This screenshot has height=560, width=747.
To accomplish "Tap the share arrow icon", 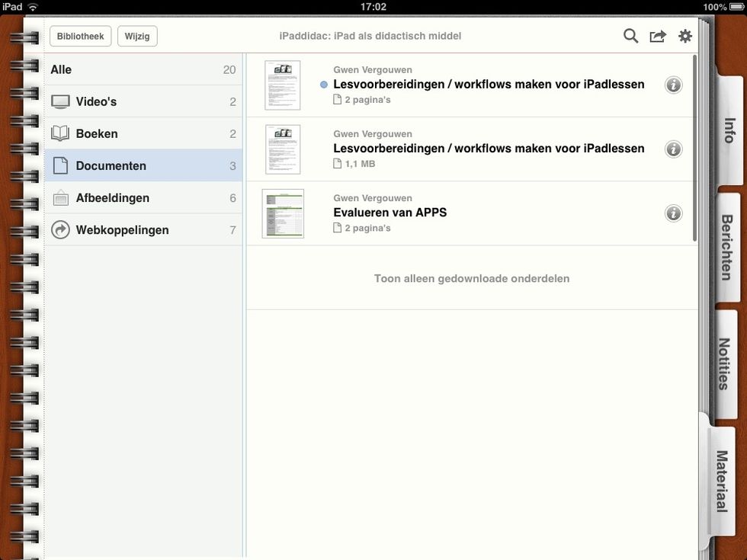I will [658, 36].
